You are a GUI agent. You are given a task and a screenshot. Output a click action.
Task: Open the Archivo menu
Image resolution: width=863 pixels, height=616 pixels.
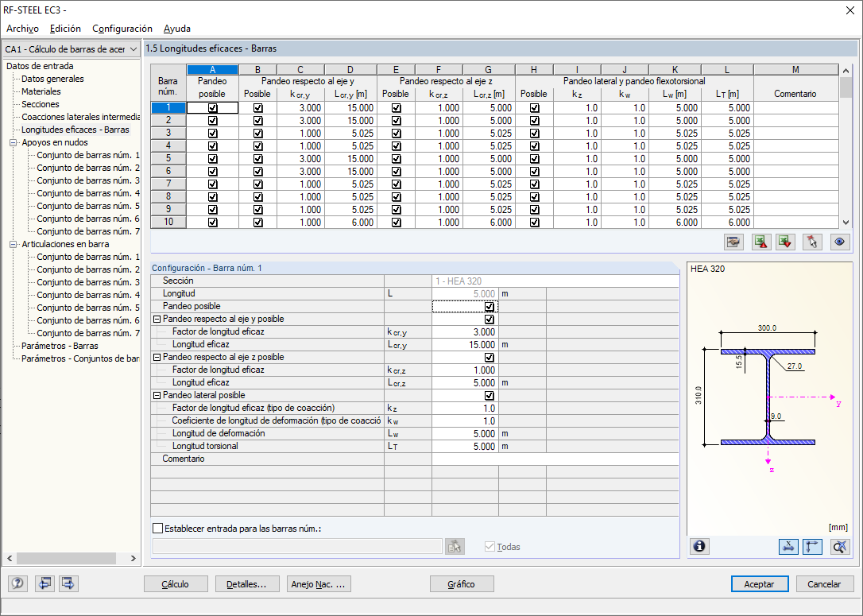point(21,28)
